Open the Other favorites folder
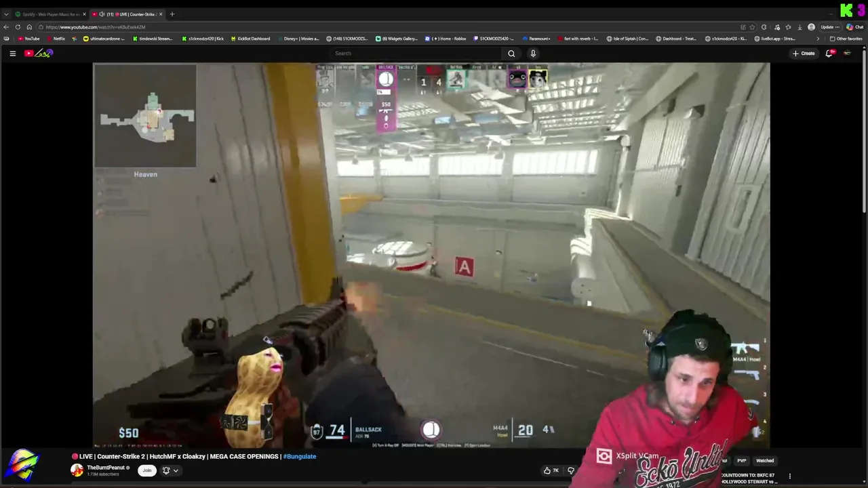The image size is (868, 488). [x=846, y=39]
